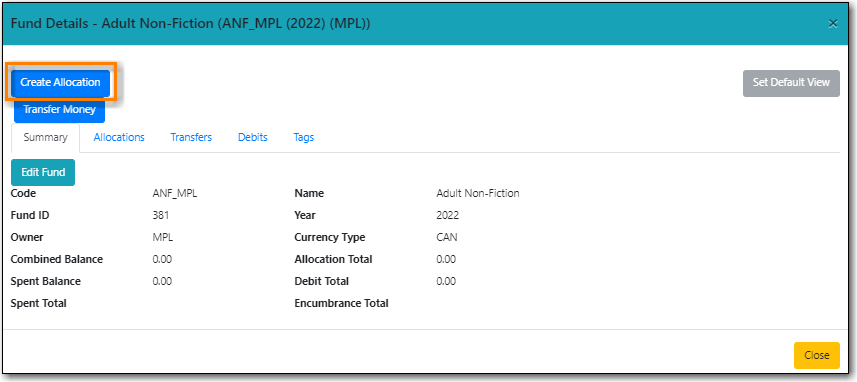
Task: Select the Name value Adult Non-Fiction
Action: [x=478, y=193]
